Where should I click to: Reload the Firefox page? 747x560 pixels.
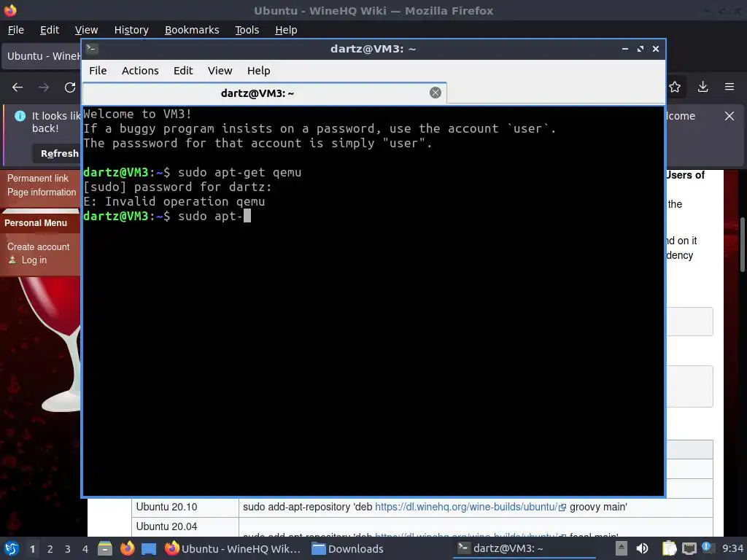coord(70,87)
